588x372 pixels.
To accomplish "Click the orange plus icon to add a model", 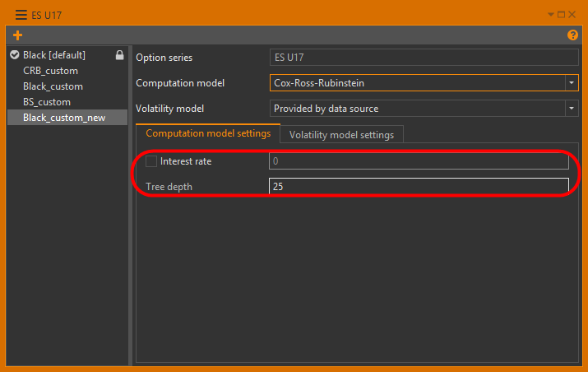I will coord(18,35).
